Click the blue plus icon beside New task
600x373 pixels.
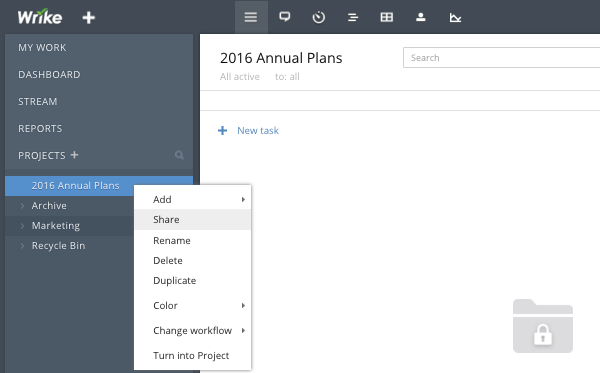222,130
